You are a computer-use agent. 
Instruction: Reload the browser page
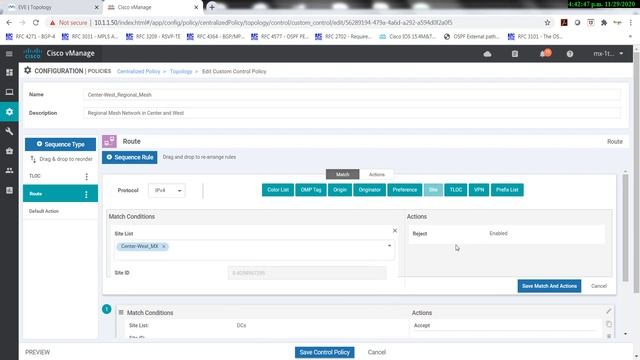click(x=36, y=22)
